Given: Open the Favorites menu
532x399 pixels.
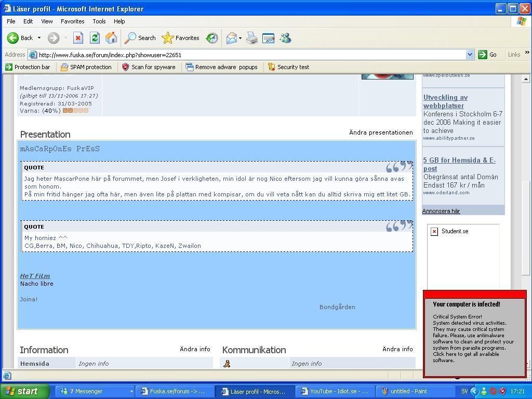Looking at the screenshot, I should (73, 21).
